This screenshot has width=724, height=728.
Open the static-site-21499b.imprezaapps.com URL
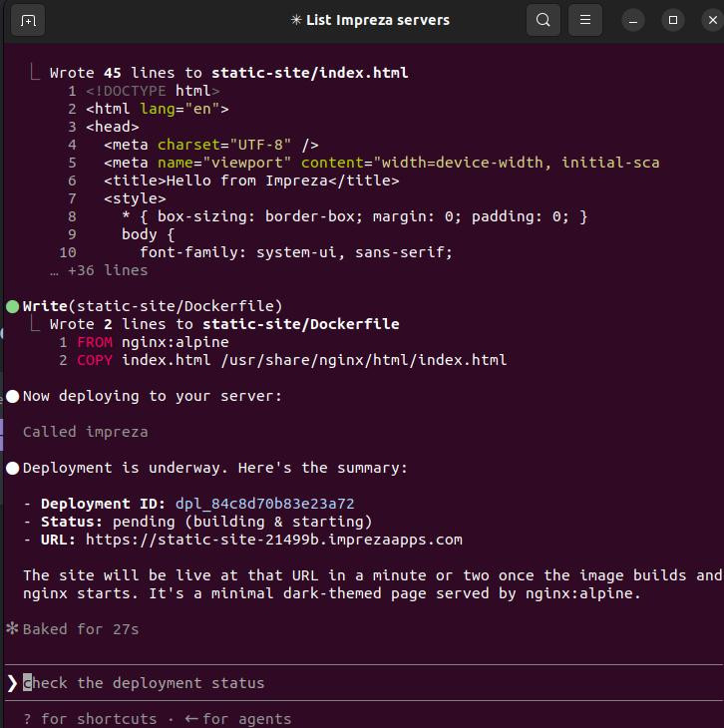pyautogui.click(x=274, y=540)
